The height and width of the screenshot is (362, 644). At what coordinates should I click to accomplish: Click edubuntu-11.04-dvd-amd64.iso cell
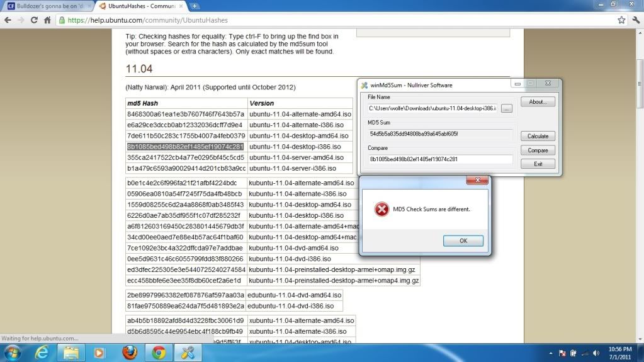point(294,295)
